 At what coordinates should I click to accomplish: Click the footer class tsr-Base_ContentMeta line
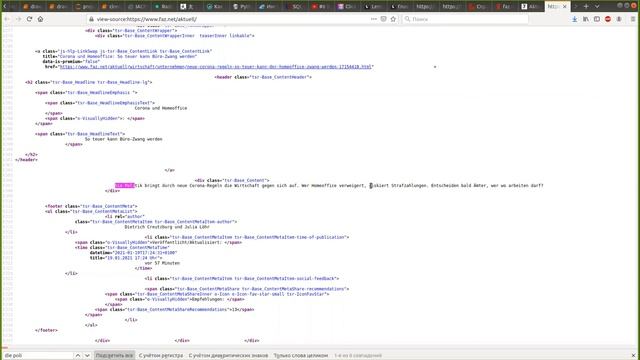pyautogui.click(x=91, y=206)
